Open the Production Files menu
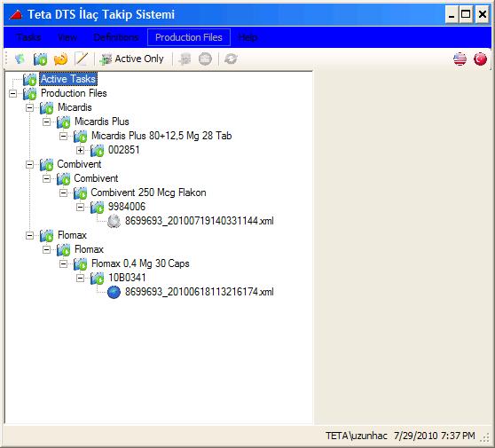The height and width of the screenshot is (448, 495). pos(189,37)
